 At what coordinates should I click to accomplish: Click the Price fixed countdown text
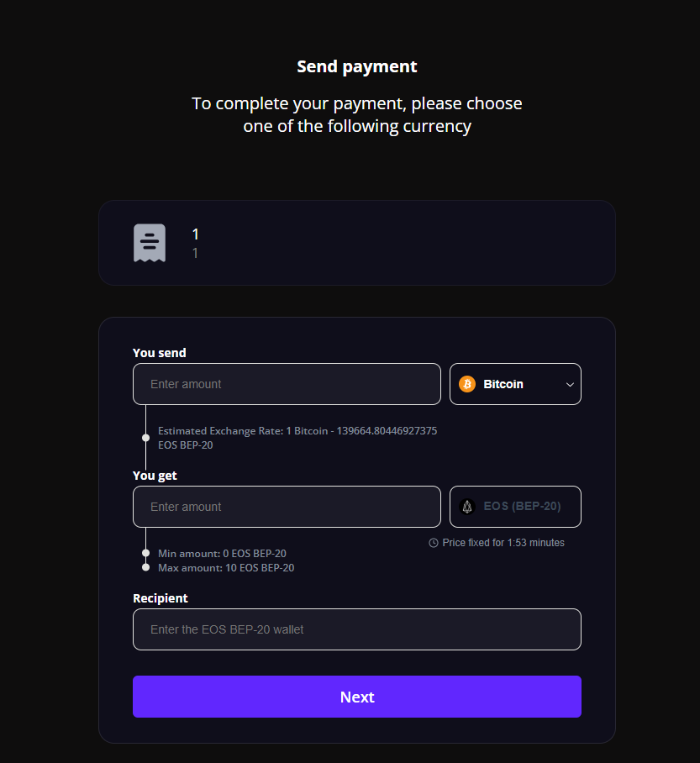[503, 543]
